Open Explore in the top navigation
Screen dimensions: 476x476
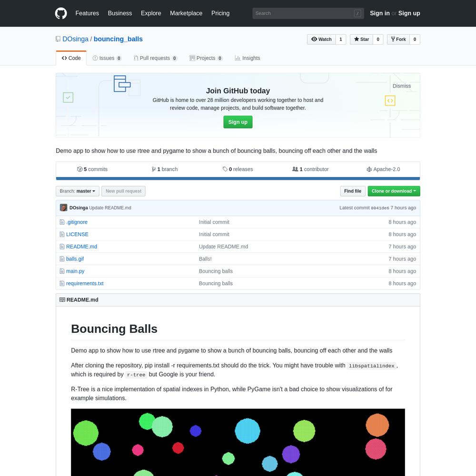pos(151,13)
